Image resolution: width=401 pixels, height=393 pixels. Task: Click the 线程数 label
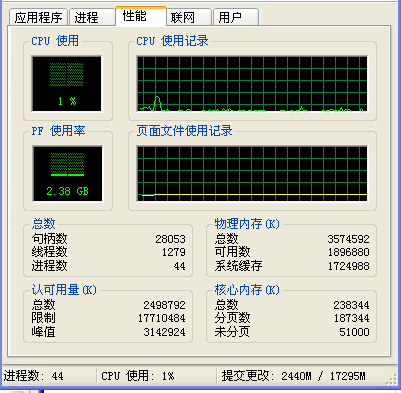click(49, 252)
